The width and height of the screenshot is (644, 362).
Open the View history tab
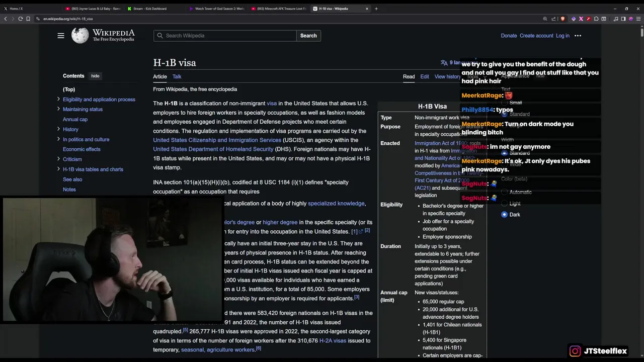point(447,76)
